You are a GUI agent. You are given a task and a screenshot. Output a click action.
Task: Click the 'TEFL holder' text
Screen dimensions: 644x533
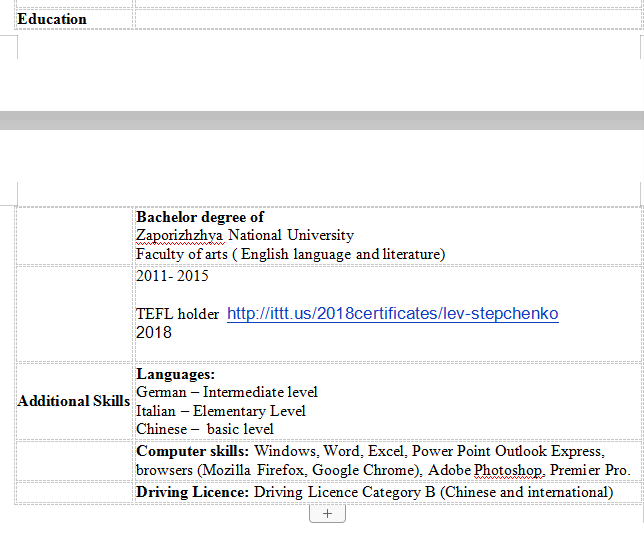click(177, 314)
